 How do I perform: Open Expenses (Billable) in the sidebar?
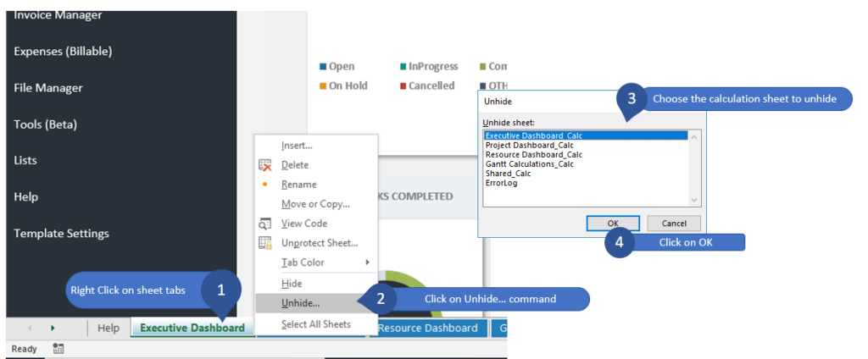tap(63, 52)
